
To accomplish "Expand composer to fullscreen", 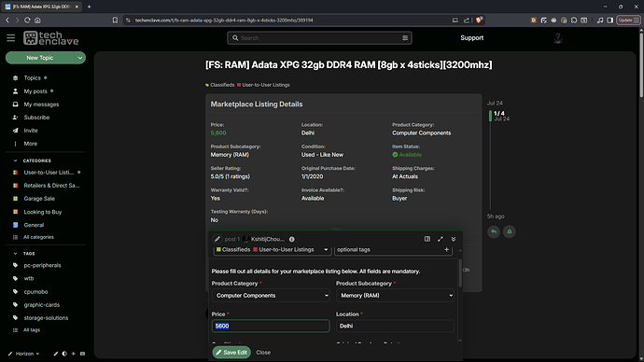I will click(x=441, y=239).
